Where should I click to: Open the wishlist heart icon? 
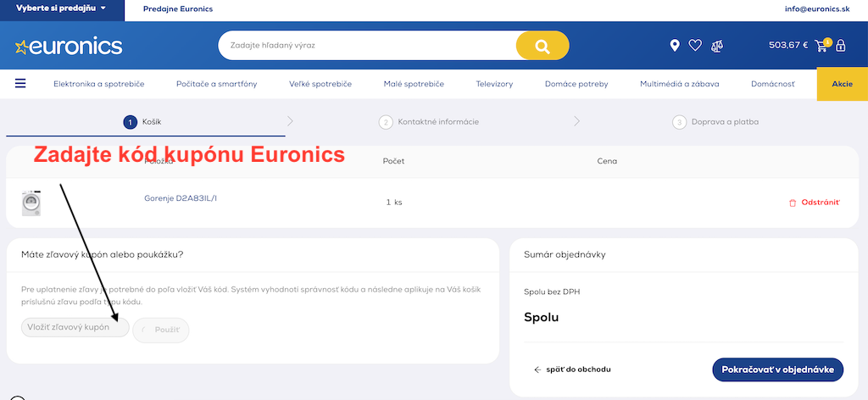click(x=695, y=46)
